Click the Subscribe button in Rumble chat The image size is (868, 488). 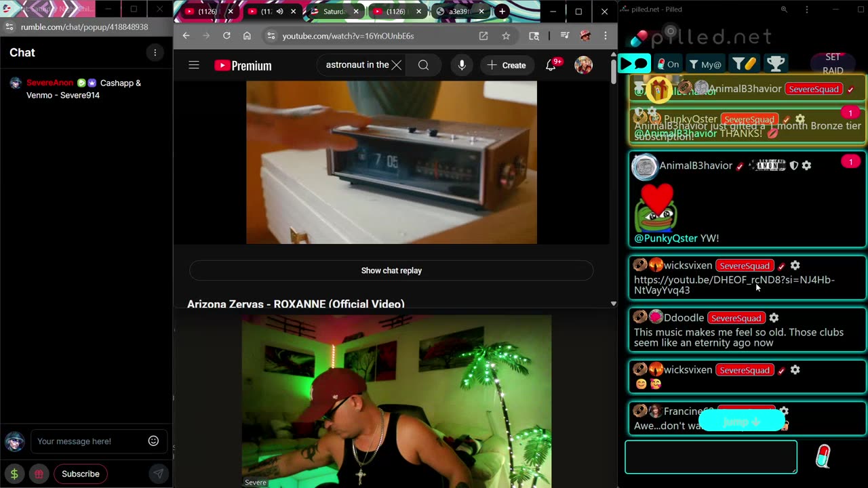(81, 474)
